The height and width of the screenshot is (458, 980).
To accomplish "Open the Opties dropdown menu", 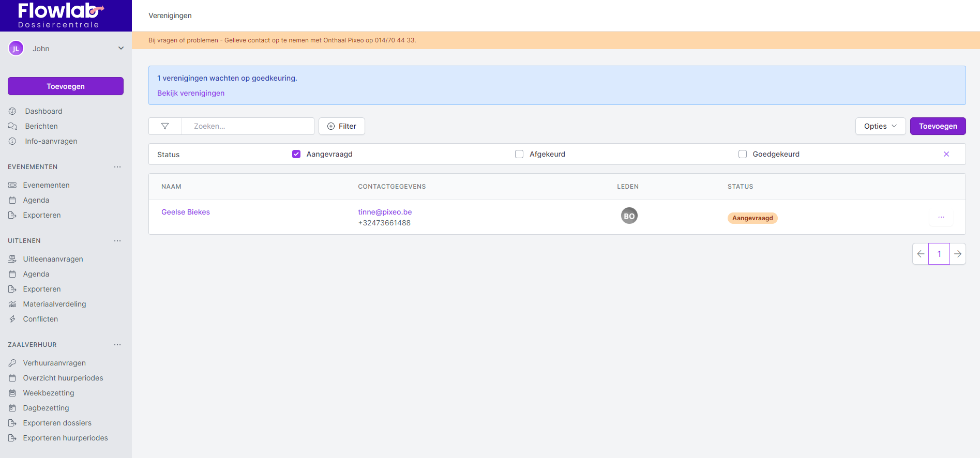I will pos(880,126).
